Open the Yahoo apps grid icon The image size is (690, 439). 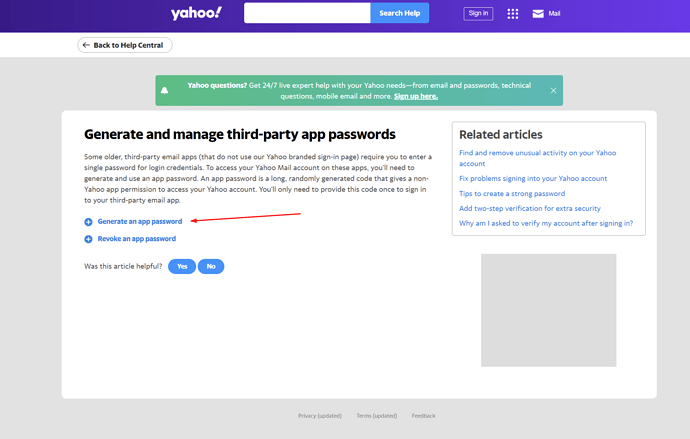coord(513,14)
